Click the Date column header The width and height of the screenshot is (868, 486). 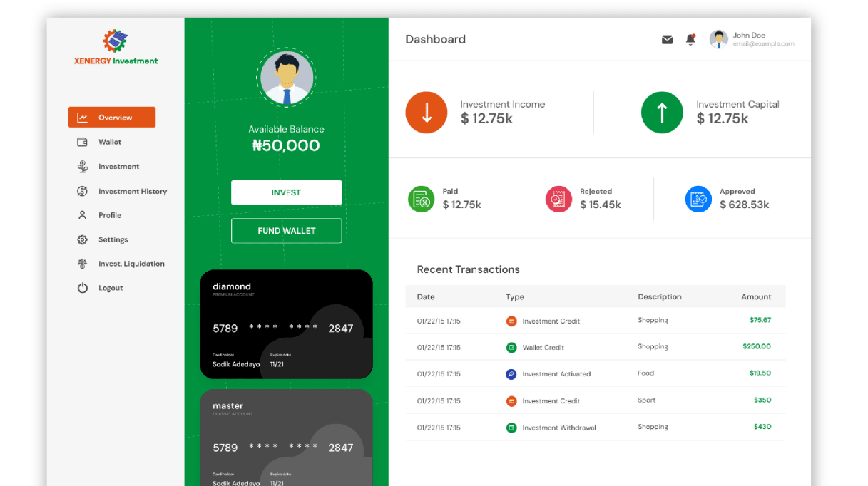[x=426, y=297]
